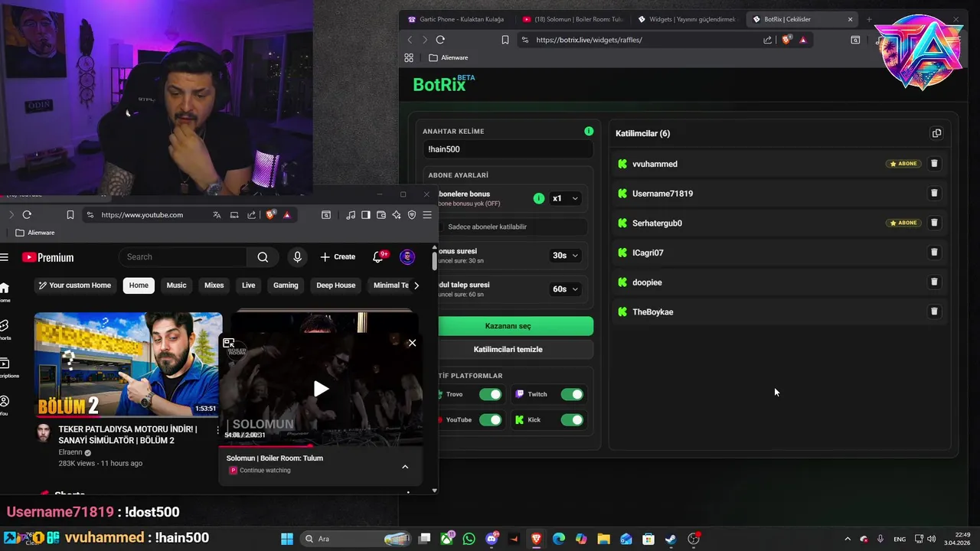Image resolution: width=980 pixels, height=551 pixels.
Task: Copy participants list with the copy icon
Action: [936, 133]
